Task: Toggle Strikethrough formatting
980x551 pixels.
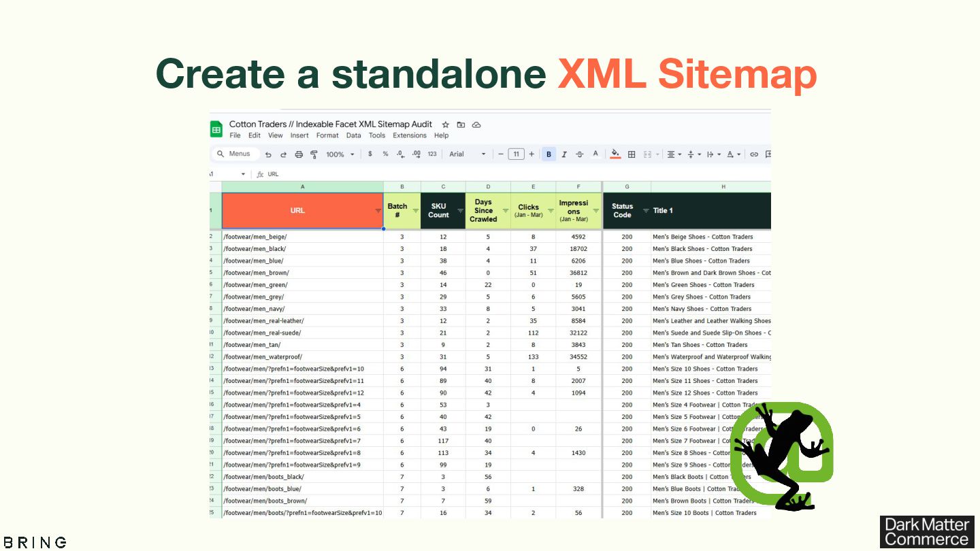Action: pos(580,154)
